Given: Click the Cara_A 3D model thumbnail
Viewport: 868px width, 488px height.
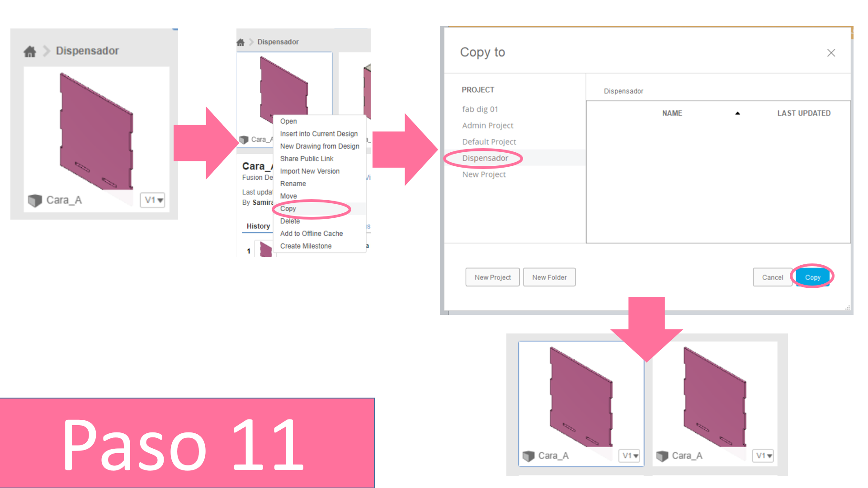Looking at the screenshot, I should [92, 125].
